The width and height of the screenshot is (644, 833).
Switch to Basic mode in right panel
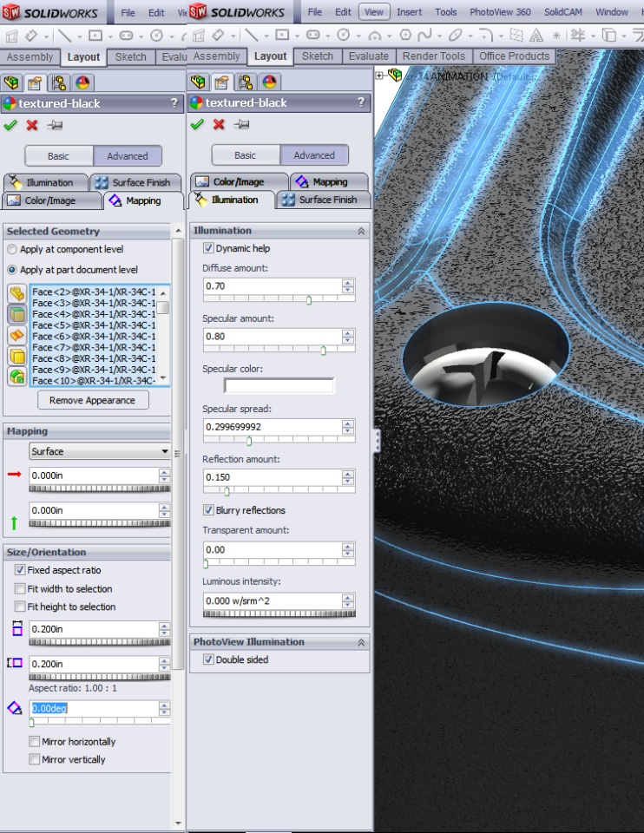245,155
